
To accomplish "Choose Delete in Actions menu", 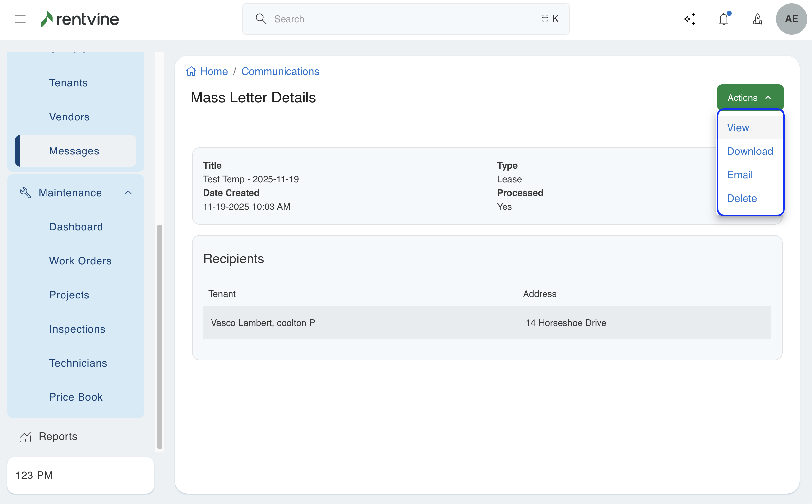I will 742,198.
